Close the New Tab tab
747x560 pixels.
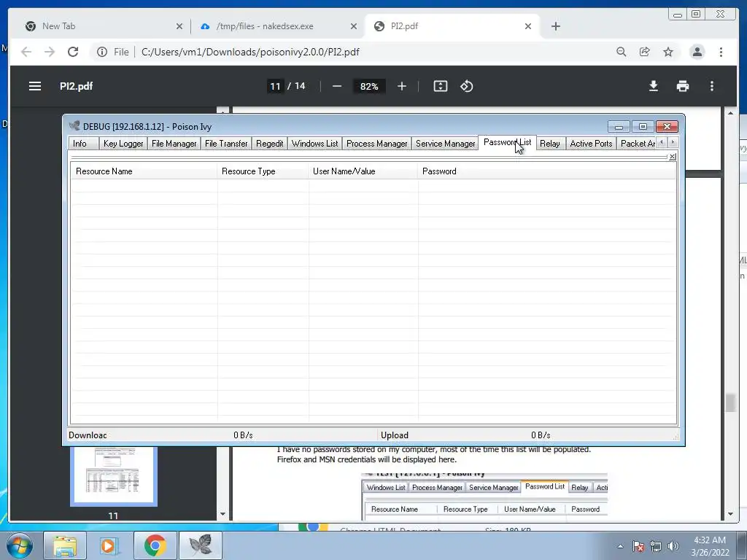(x=179, y=26)
